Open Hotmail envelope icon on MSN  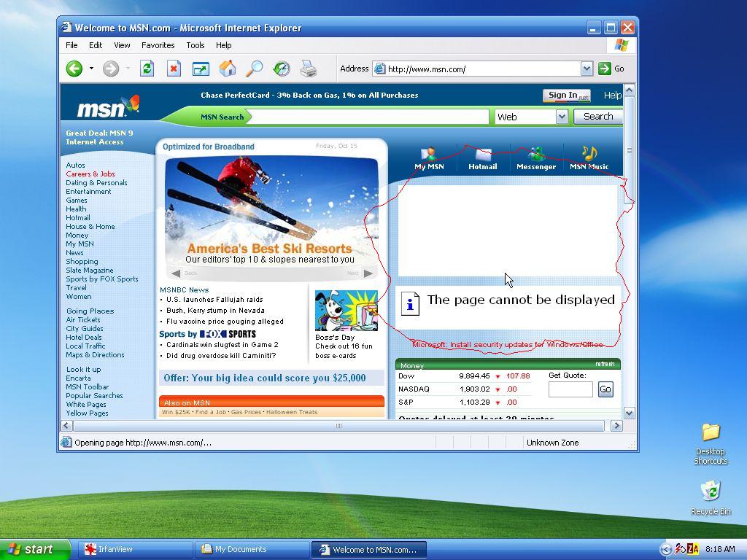[x=483, y=155]
